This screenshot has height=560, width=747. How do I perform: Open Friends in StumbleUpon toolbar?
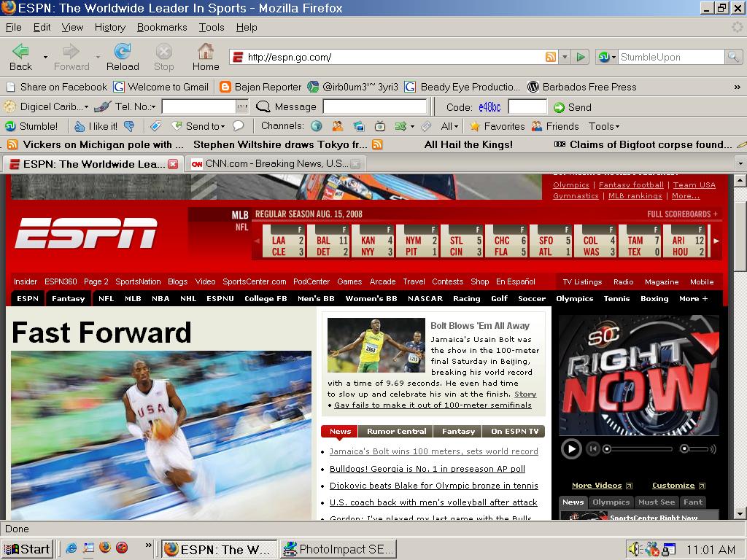click(x=555, y=126)
